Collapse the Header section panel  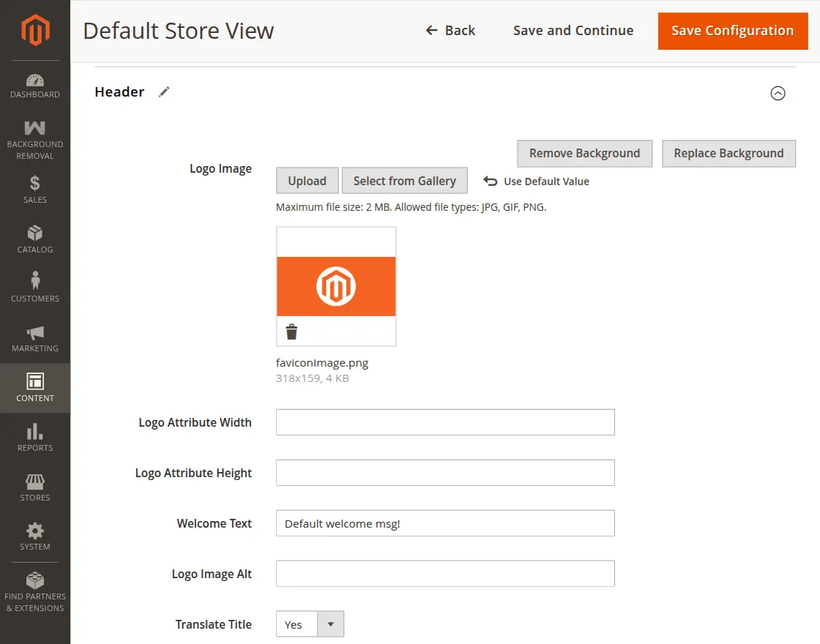pos(778,94)
